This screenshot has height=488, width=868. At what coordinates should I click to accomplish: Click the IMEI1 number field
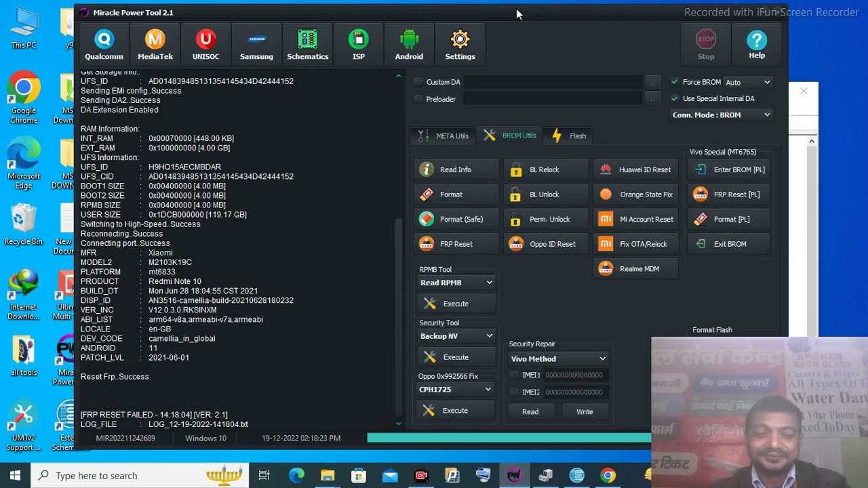(575, 375)
